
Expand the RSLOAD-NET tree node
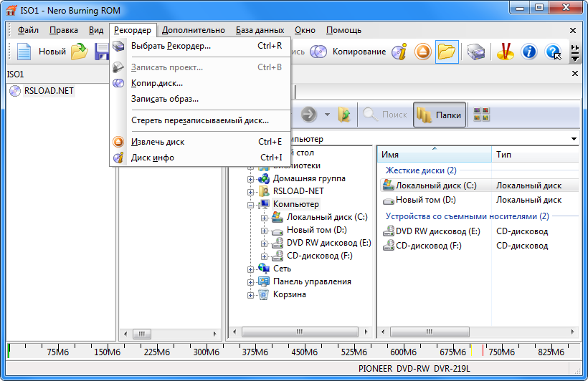pyautogui.click(x=250, y=192)
